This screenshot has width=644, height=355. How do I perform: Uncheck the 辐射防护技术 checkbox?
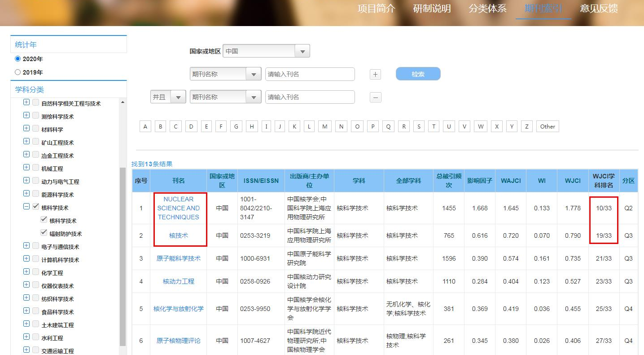point(44,233)
